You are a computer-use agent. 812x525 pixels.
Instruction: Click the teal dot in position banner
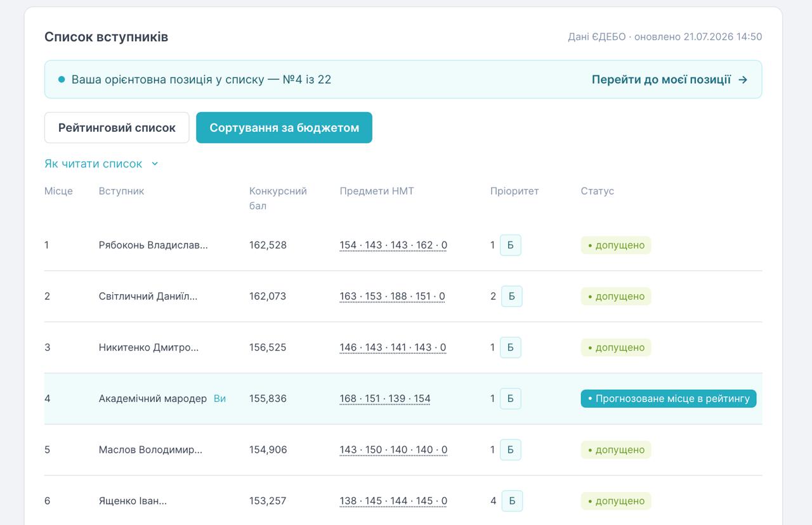pyautogui.click(x=62, y=80)
